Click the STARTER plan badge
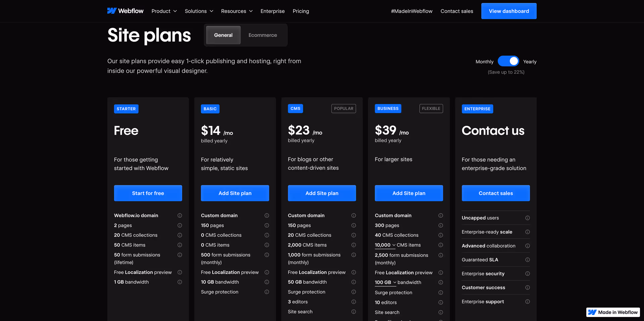This screenshot has height=321, width=644. click(126, 109)
